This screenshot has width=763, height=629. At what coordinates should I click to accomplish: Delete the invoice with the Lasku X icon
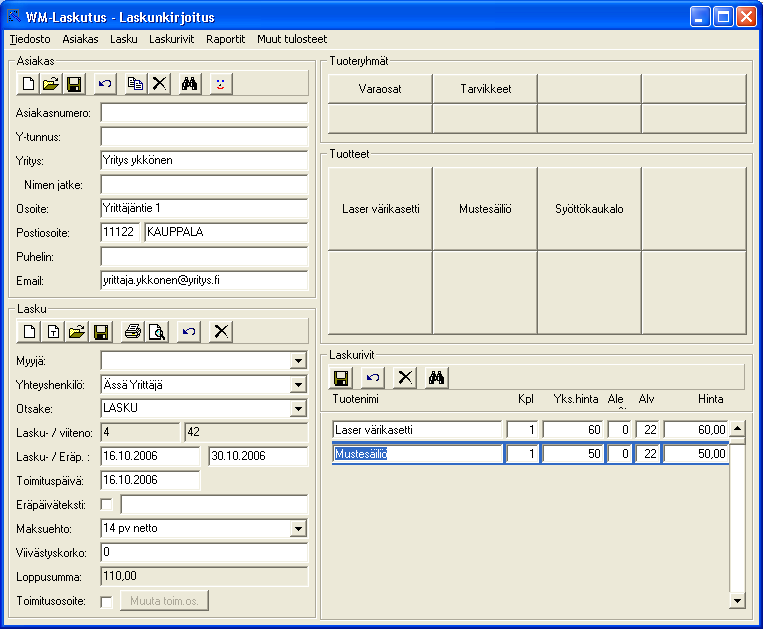click(221, 332)
